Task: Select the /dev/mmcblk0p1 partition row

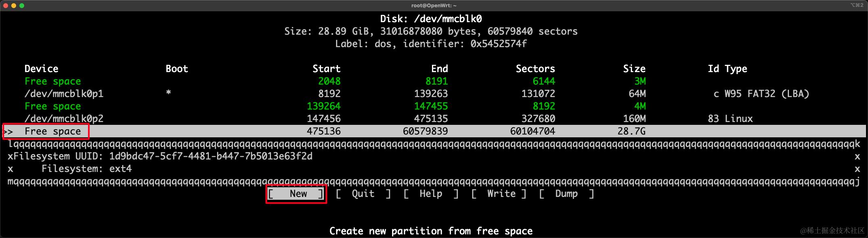Action: [434, 94]
